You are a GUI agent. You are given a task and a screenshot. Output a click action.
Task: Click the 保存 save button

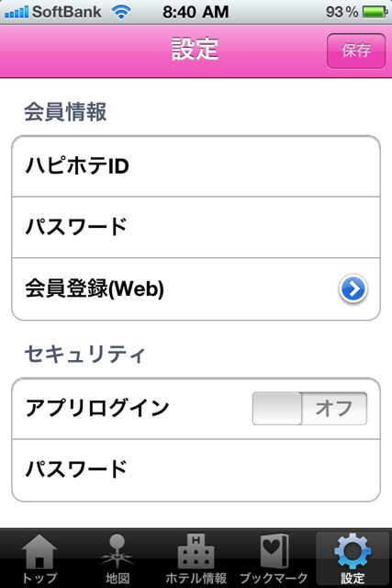click(x=356, y=51)
